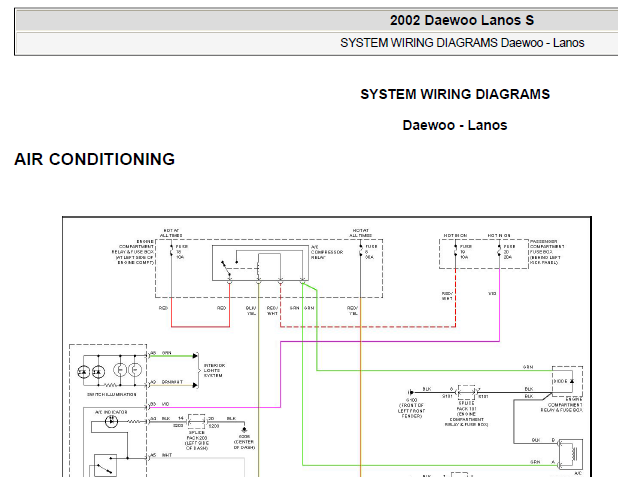Click the 'INTERIOR LIGHTS SYSTEM' label

pyautogui.click(x=214, y=371)
